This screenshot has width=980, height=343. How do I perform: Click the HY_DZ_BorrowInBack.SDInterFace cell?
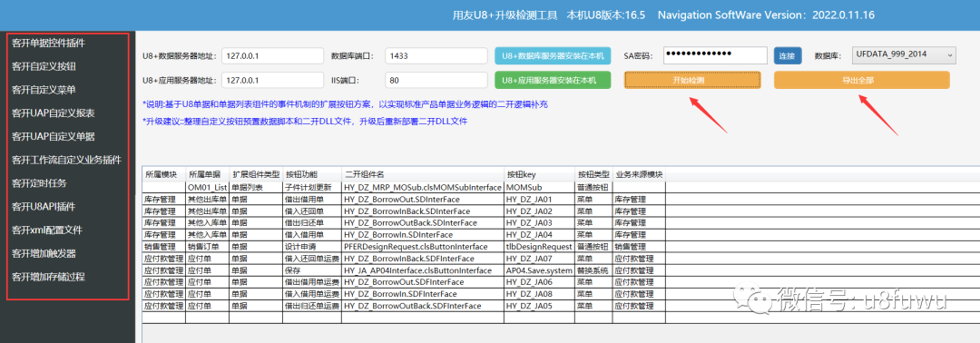click(423, 211)
